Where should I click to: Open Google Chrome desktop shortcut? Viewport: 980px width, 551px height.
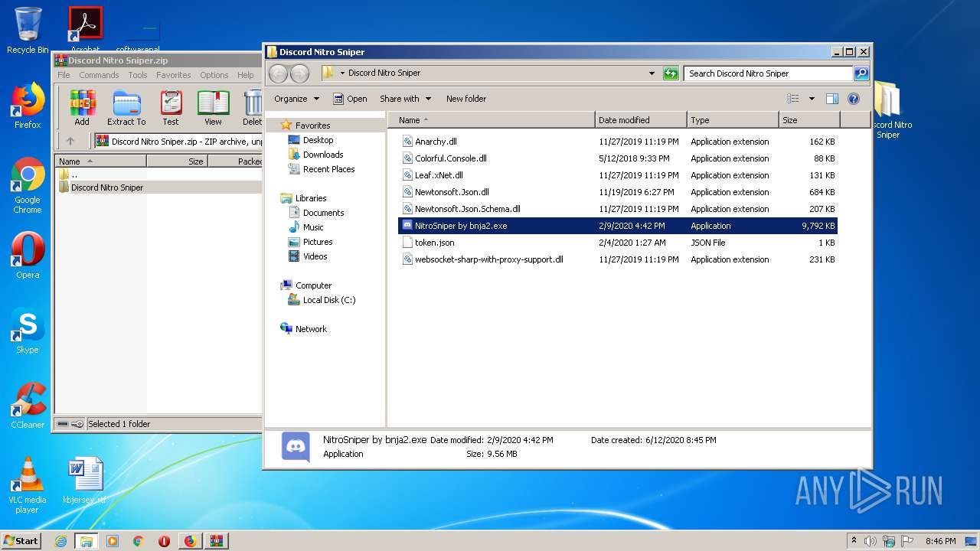pos(28,186)
